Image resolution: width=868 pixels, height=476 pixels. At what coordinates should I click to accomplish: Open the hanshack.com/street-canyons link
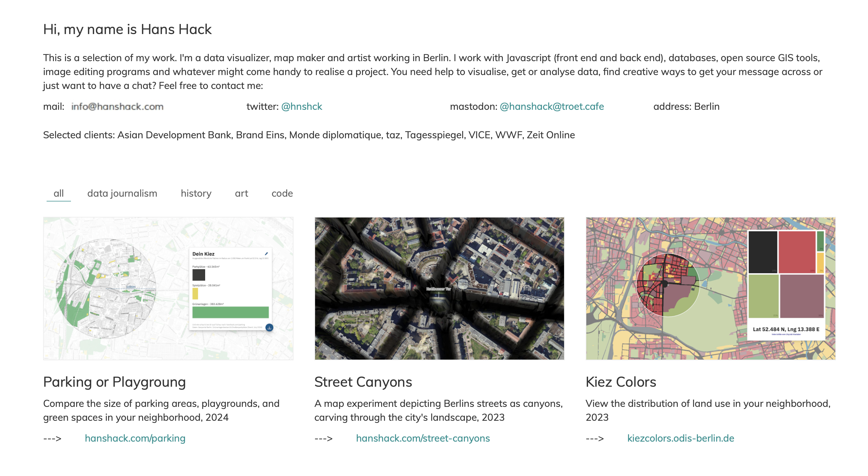click(423, 438)
